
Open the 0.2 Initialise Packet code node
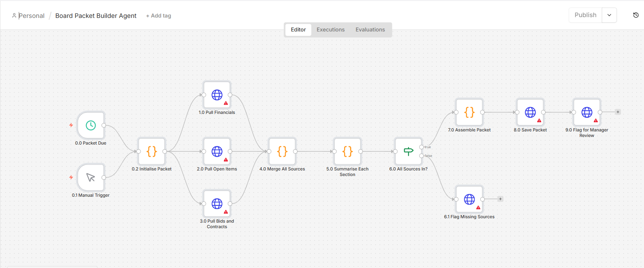(x=152, y=151)
